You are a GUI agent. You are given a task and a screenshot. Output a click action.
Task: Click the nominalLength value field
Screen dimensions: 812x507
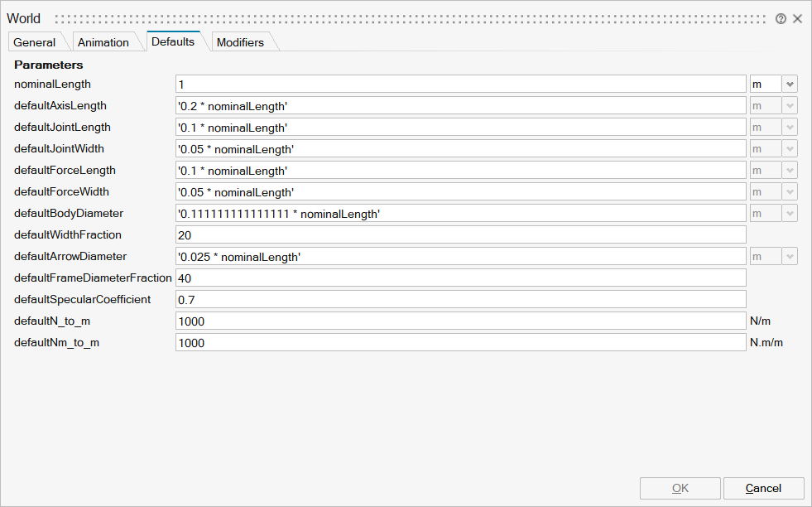[461, 84]
